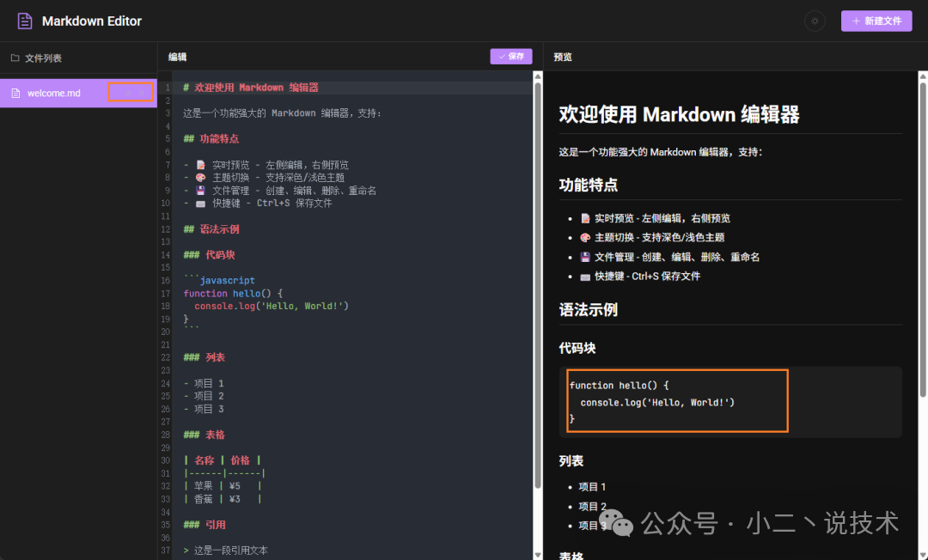Click preview heading '语法示例'
Screen dimensions: 928x560
click(x=589, y=310)
